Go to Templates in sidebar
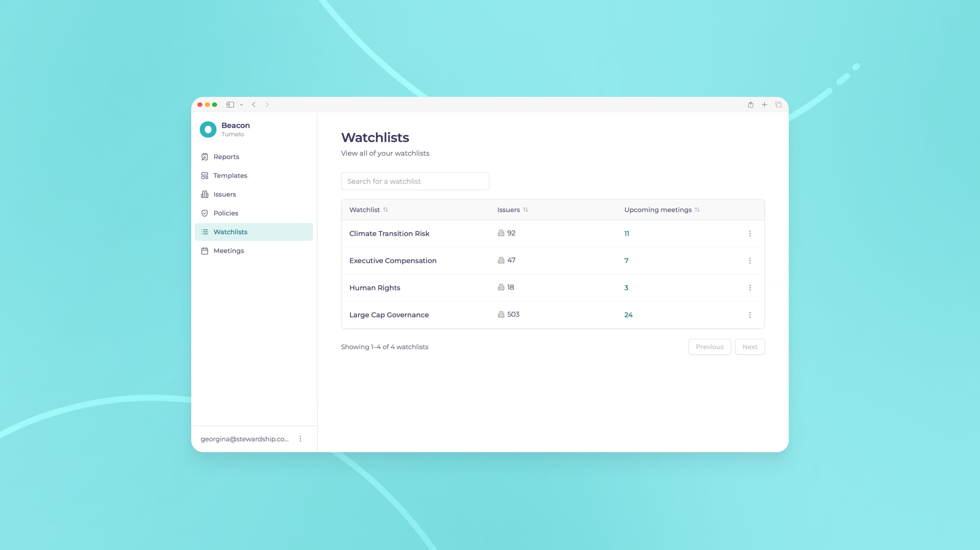 [254, 175]
